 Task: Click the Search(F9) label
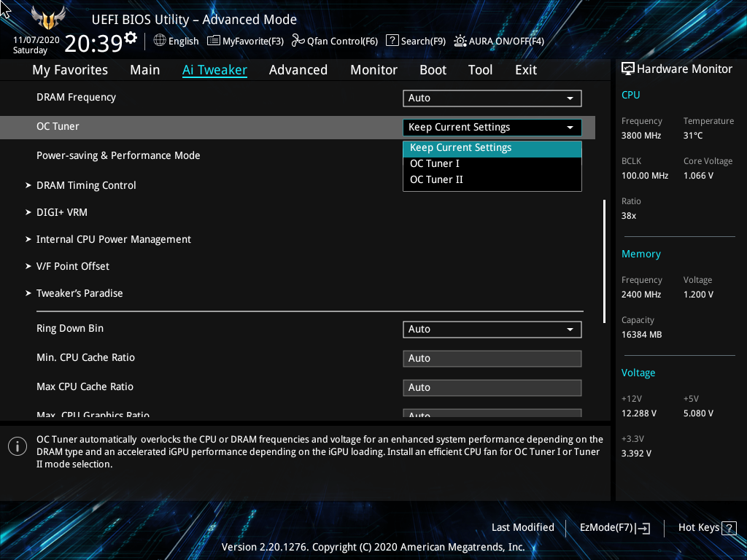(x=423, y=42)
